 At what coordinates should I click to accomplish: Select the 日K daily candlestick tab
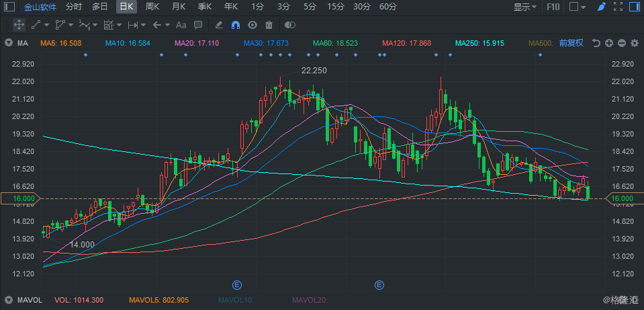click(126, 7)
